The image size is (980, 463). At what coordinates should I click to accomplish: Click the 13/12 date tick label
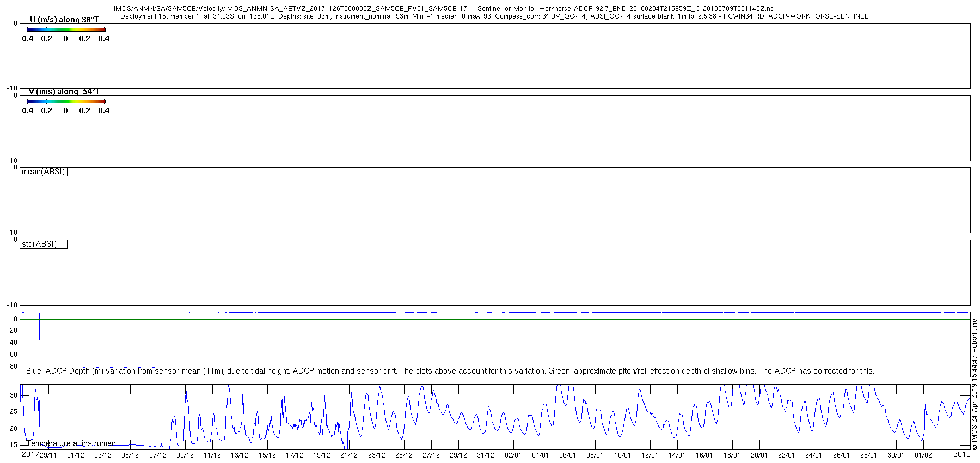coord(240,455)
